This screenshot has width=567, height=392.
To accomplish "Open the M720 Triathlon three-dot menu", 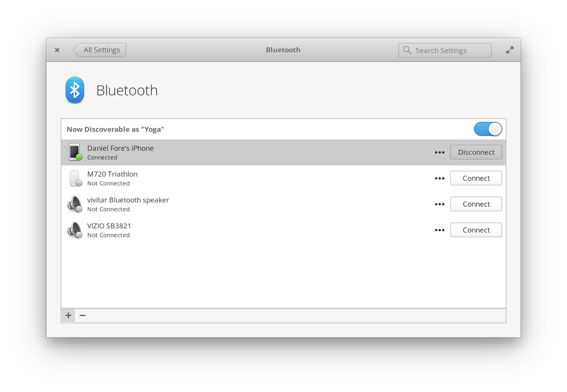I will (x=439, y=178).
